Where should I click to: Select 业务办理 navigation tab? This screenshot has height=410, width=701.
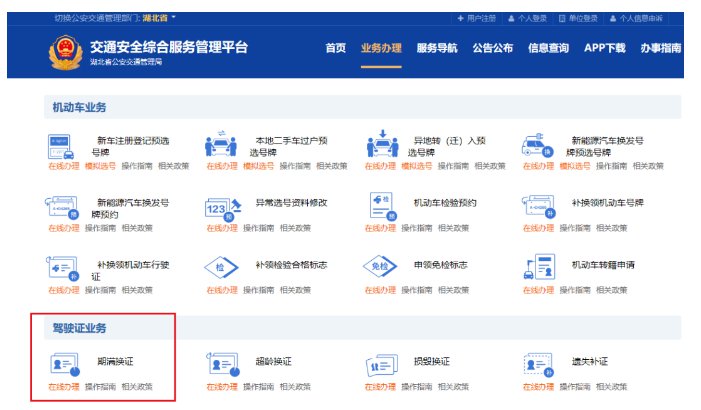pos(381,48)
